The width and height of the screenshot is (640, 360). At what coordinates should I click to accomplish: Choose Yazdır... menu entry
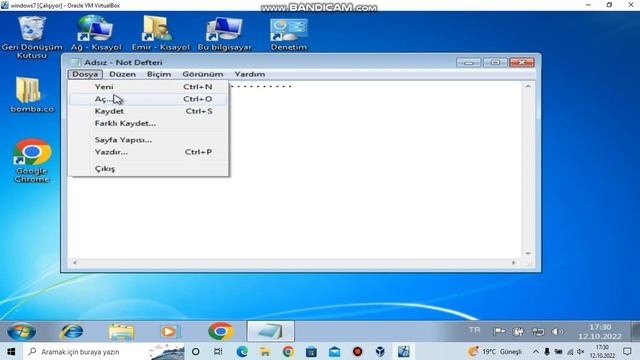pos(148,152)
